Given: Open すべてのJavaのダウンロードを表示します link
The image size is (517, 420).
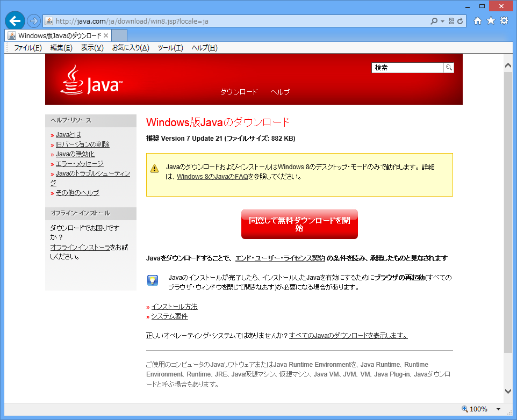Looking at the screenshot, I should (348, 335).
